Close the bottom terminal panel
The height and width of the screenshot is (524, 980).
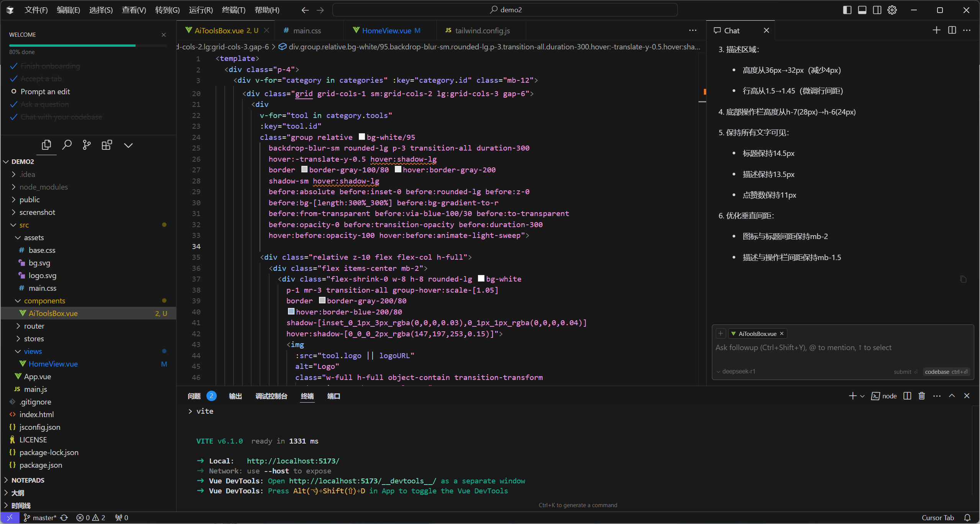tap(967, 396)
